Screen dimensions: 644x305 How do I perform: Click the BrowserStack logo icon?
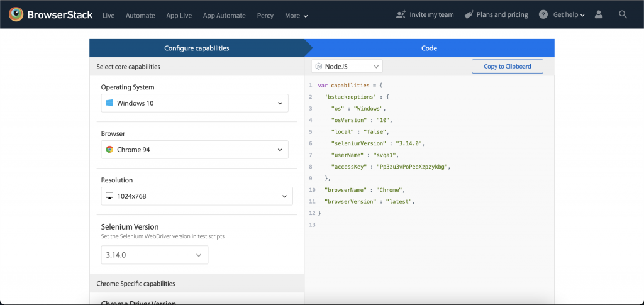17,14
